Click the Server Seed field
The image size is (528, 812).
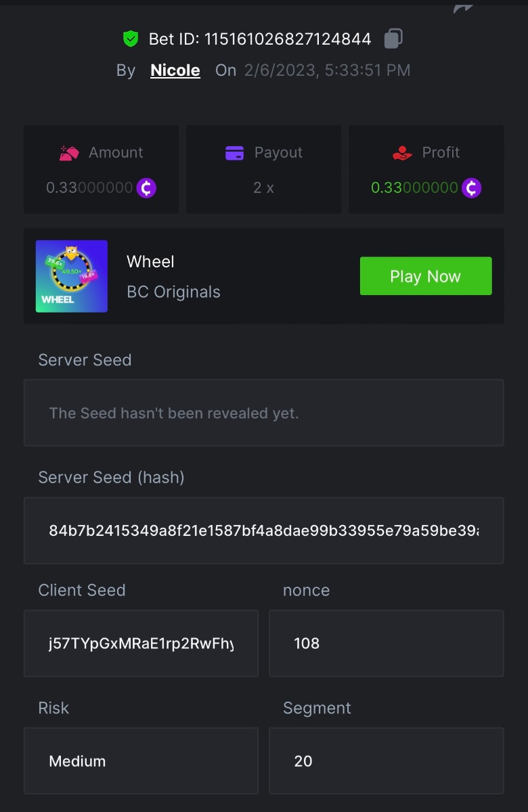pyautogui.click(x=263, y=413)
